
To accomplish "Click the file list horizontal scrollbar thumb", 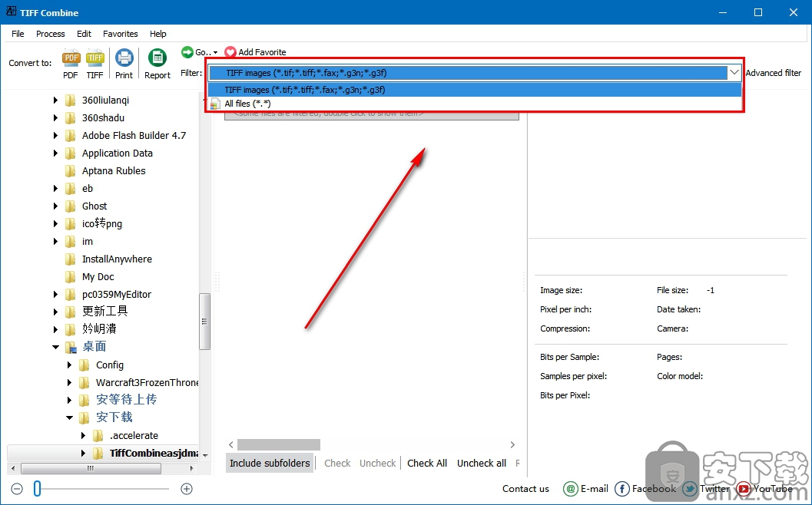I will point(279,444).
